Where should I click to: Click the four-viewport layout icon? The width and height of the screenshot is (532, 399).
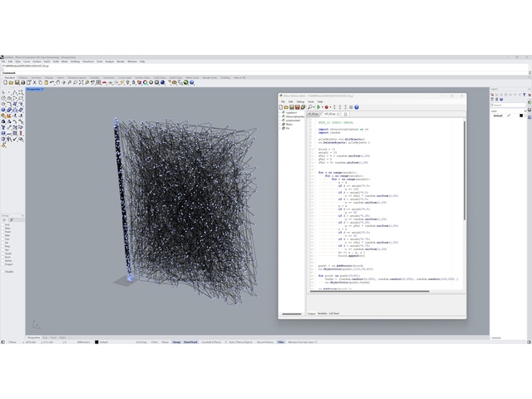98,82
